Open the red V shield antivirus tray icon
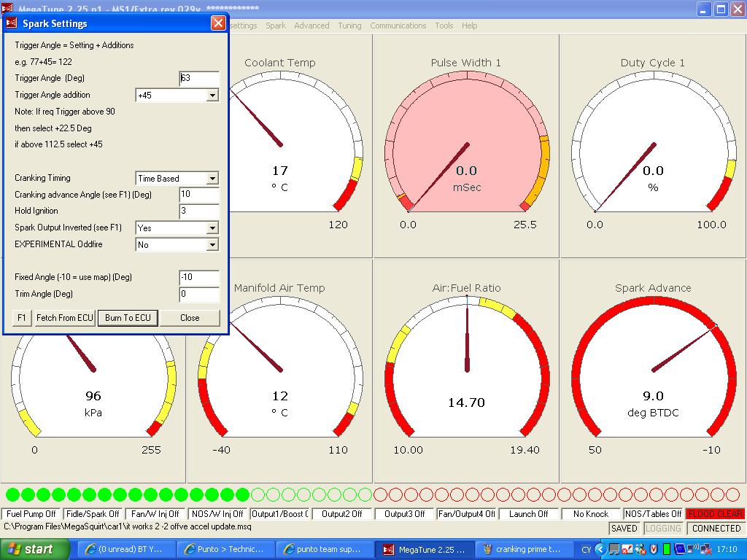747x560 pixels. coord(654,550)
